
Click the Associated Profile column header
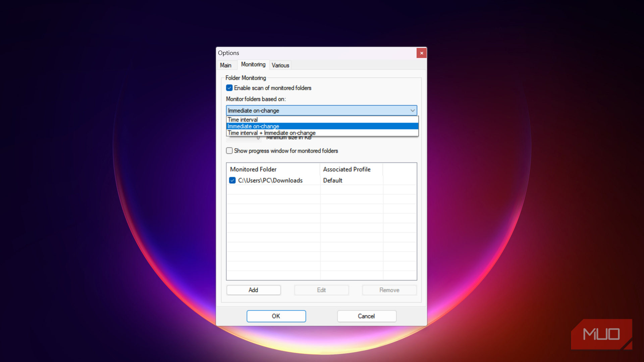pyautogui.click(x=352, y=169)
